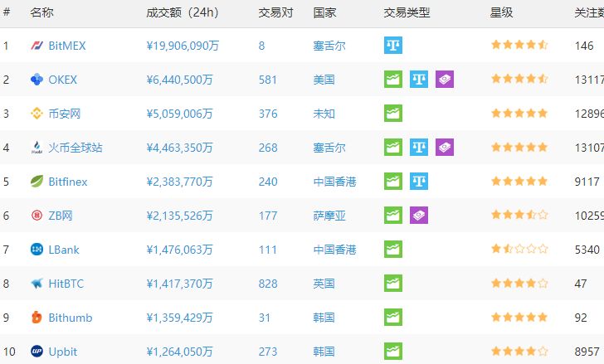Image resolution: width=604 pixels, height=364 pixels.
Task: Click ZB网's three-and-a-half star rating
Action: (x=519, y=215)
